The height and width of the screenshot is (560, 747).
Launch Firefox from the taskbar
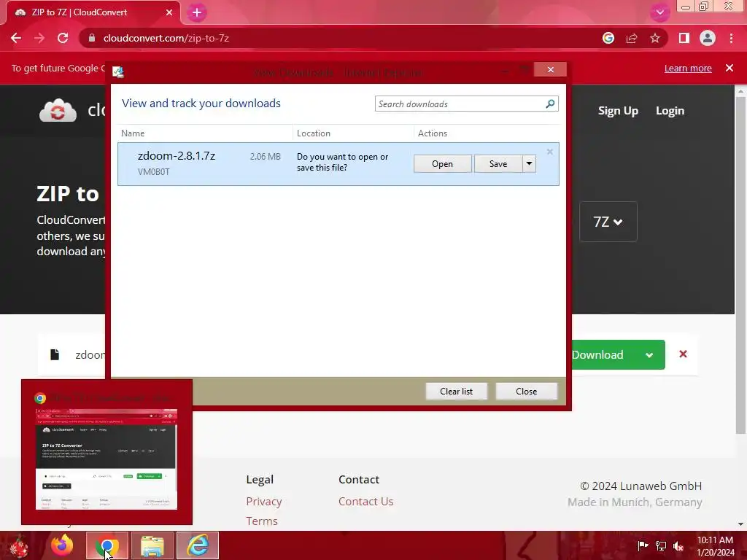pyautogui.click(x=62, y=545)
